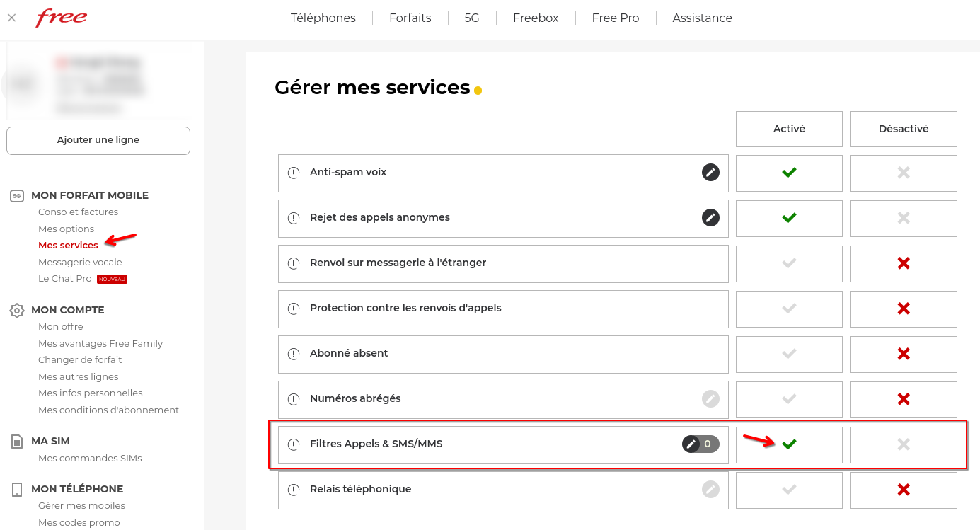
Task: Open Mes codes promo
Action: pyautogui.click(x=79, y=523)
